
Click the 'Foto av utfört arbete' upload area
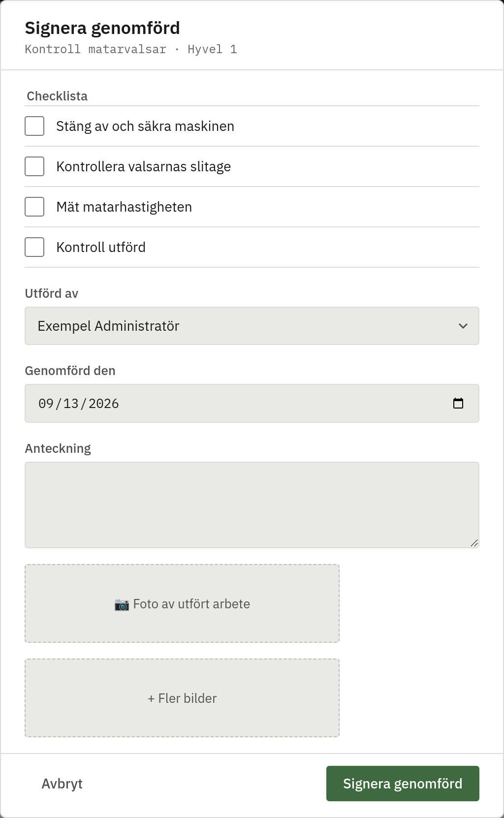(x=182, y=603)
